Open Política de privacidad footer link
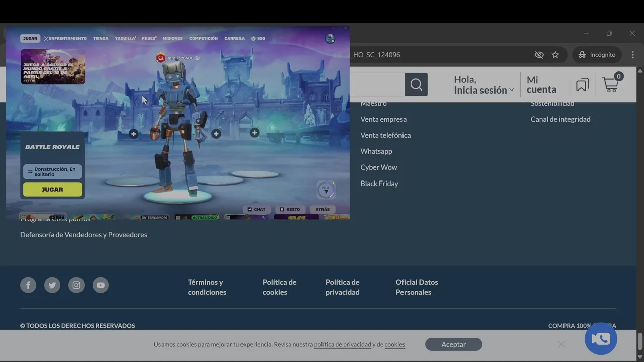The width and height of the screenshot is (644, 362). 343,287
